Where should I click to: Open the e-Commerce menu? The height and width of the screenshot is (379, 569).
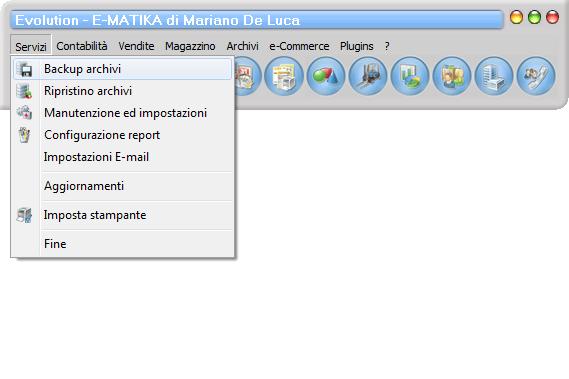[x=299, y=46]
